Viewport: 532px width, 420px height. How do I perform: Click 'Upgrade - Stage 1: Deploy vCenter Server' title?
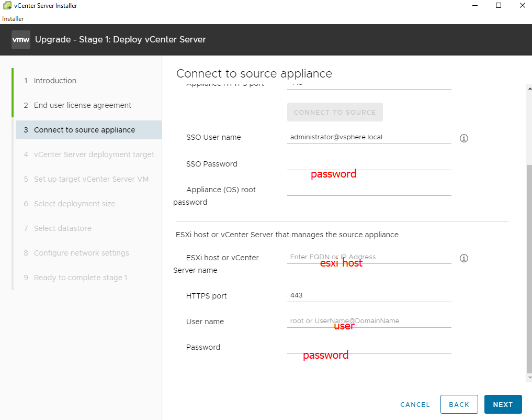click(120, 39)
